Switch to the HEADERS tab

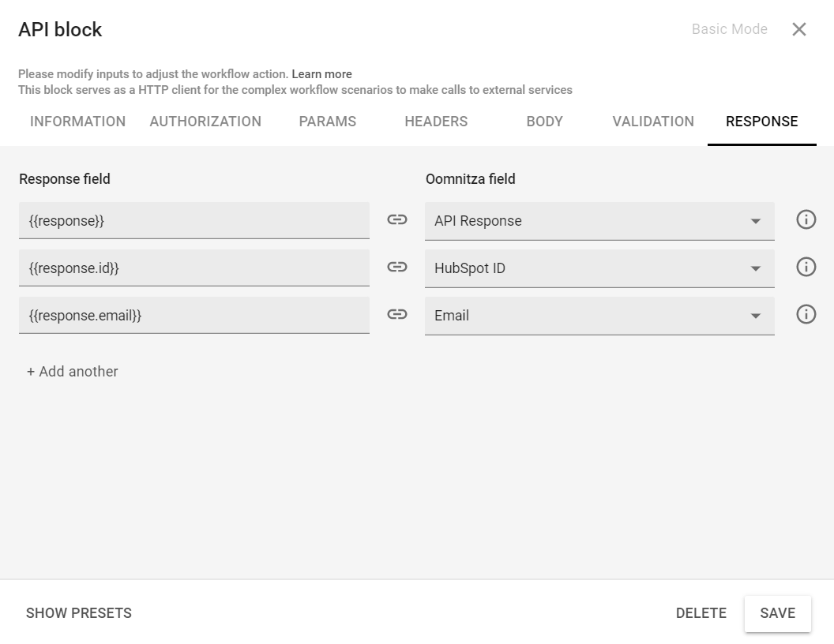pyautogui.click(x=436, y=122)
